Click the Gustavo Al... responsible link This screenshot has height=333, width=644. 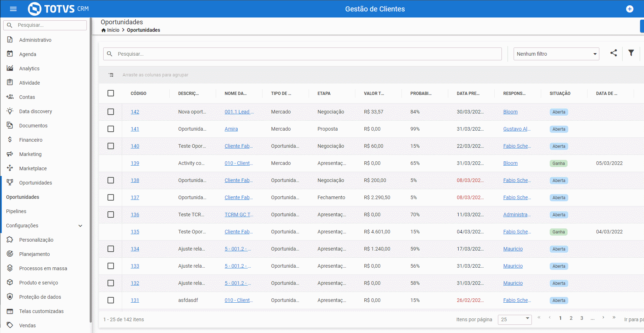517,129
